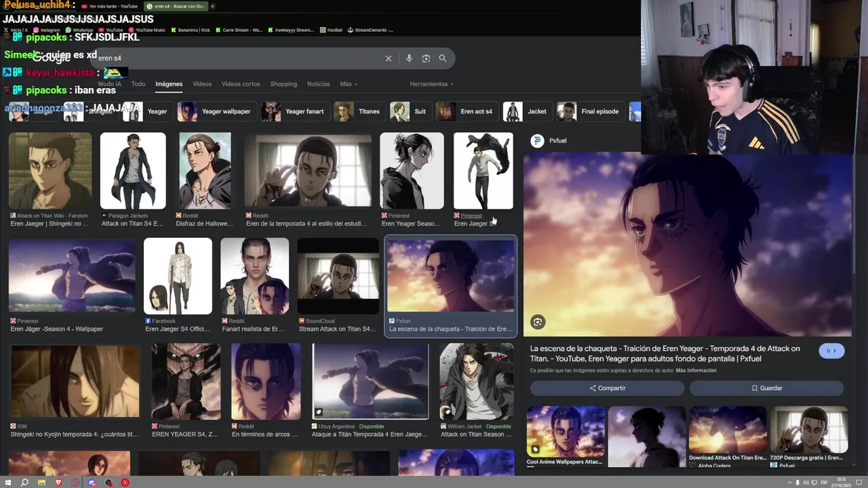Image resolution: width=868 pixels, height=488 pixels.
Task: Select the Yeager fanart filter chip
Action: [294, 111]
